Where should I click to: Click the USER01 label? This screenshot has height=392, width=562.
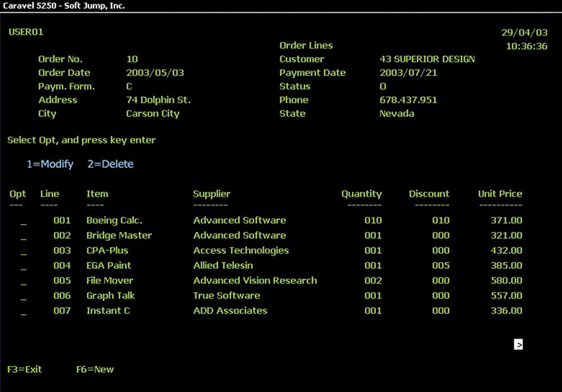[x=26, y=32]
